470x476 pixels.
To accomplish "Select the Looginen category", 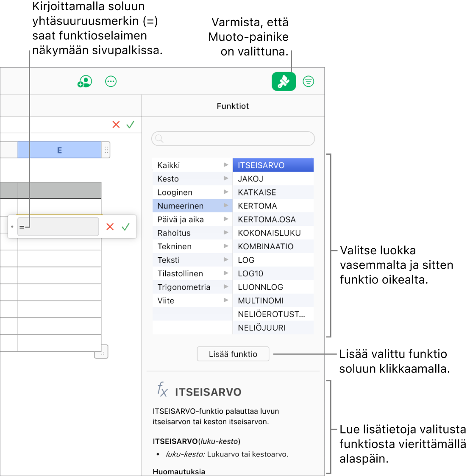I will [x=192, y=192].
